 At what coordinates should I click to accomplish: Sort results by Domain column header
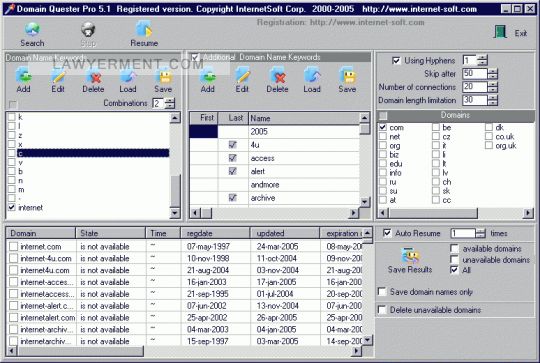point(41,233)
